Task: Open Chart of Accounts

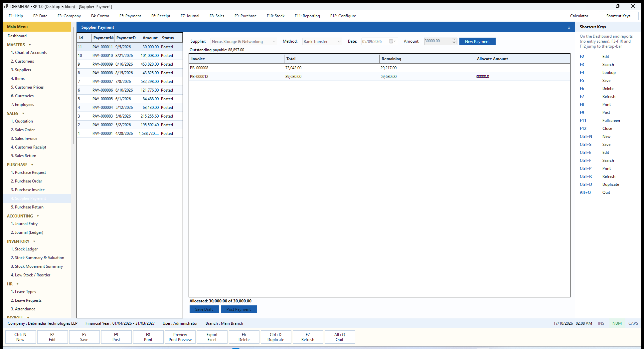Action: click(29, 53)
